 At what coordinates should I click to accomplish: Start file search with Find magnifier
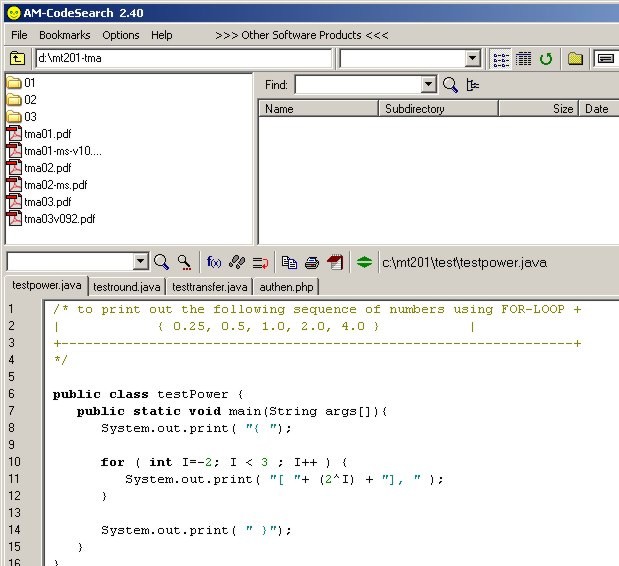click(450, 84)
